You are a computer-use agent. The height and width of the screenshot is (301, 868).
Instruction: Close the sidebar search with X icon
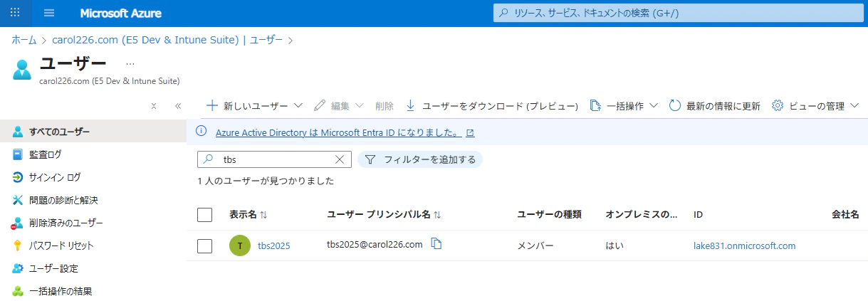[x=154, y=106]
